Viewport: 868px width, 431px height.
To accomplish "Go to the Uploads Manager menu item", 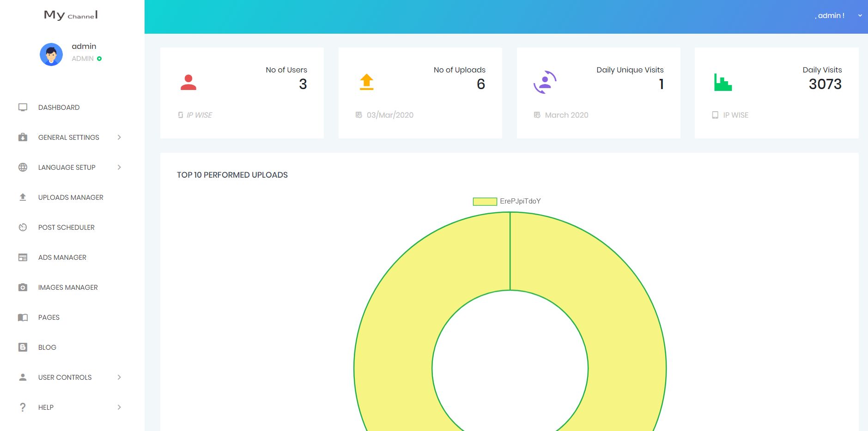I will coord(71,198).
